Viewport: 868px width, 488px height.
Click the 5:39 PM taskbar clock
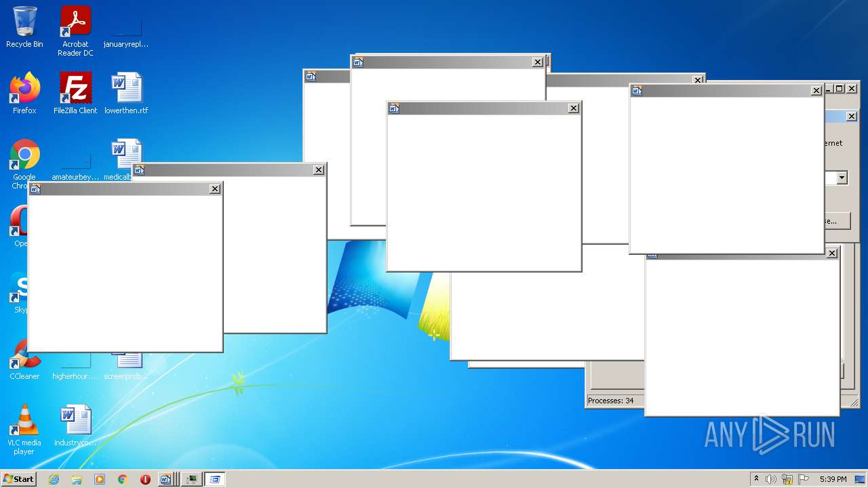click(x=833, y=479)
